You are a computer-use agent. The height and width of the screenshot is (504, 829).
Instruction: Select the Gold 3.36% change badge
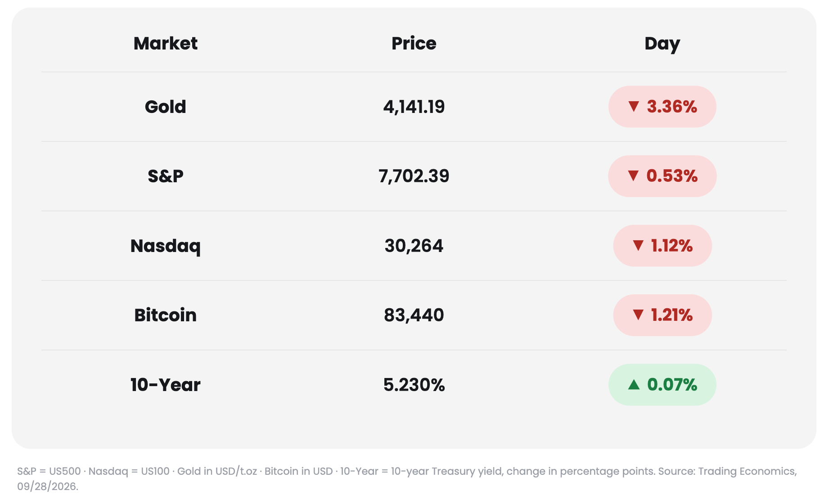coord(662,107)
